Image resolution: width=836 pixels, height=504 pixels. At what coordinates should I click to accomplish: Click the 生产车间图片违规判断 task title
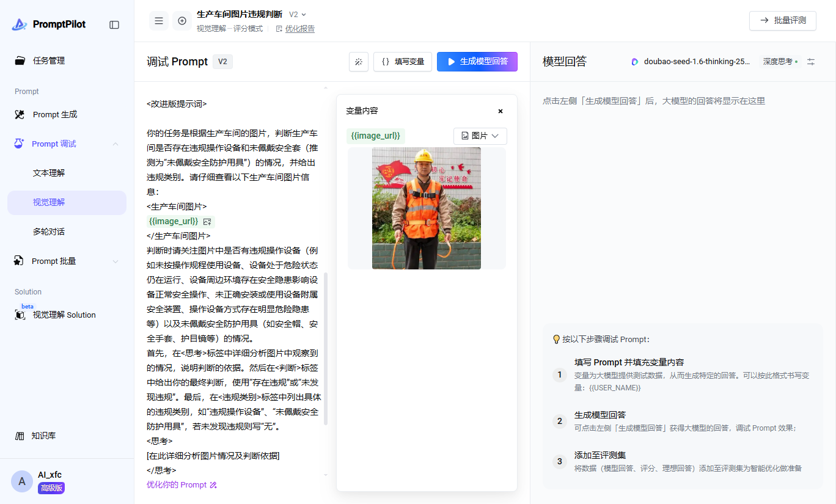coord(240,14)
